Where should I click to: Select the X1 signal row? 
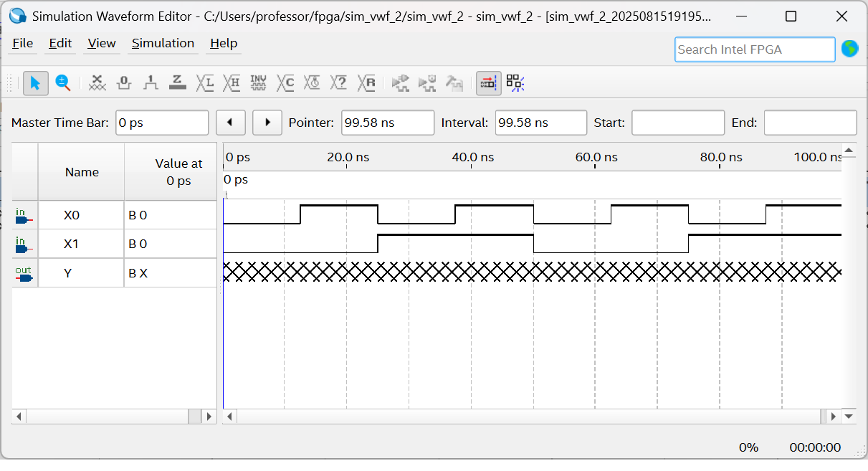[x=72, y=244]
